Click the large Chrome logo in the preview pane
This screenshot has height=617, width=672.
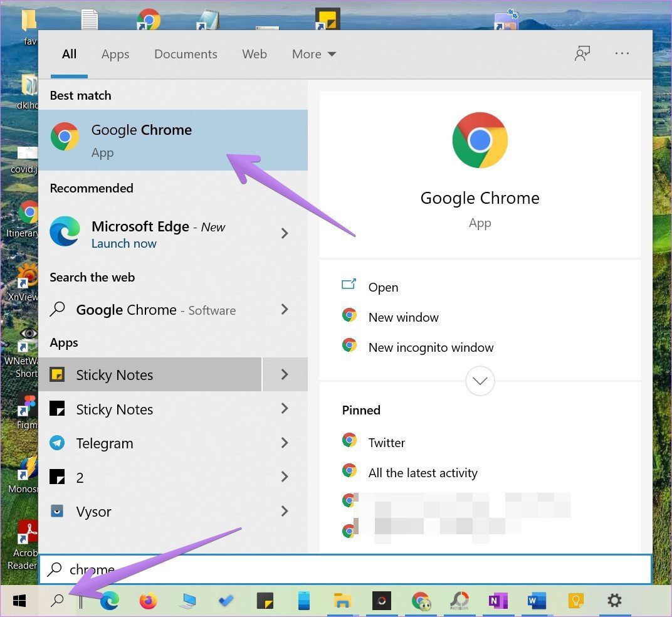pyautogui.click(x=480, y=140)
